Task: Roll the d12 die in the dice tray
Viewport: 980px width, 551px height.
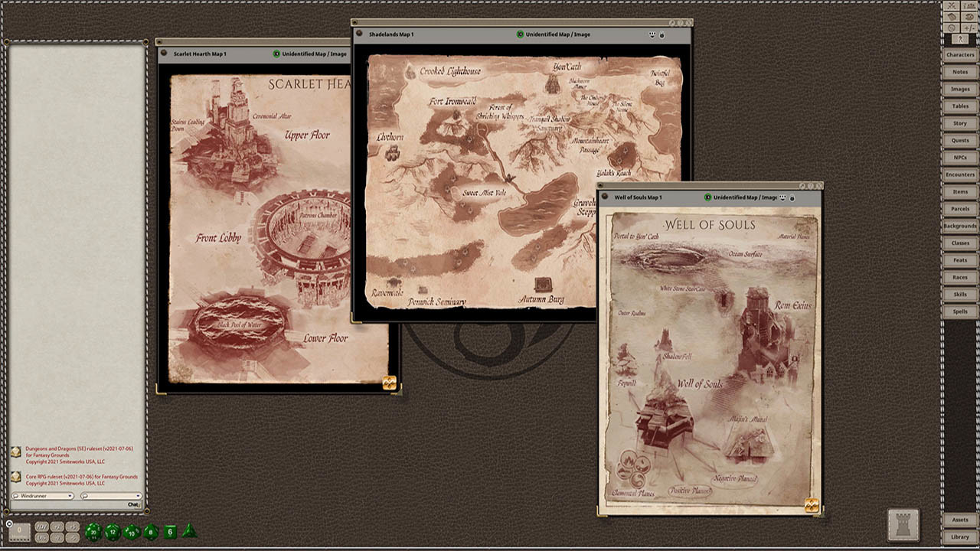Action: pos(112,533)
